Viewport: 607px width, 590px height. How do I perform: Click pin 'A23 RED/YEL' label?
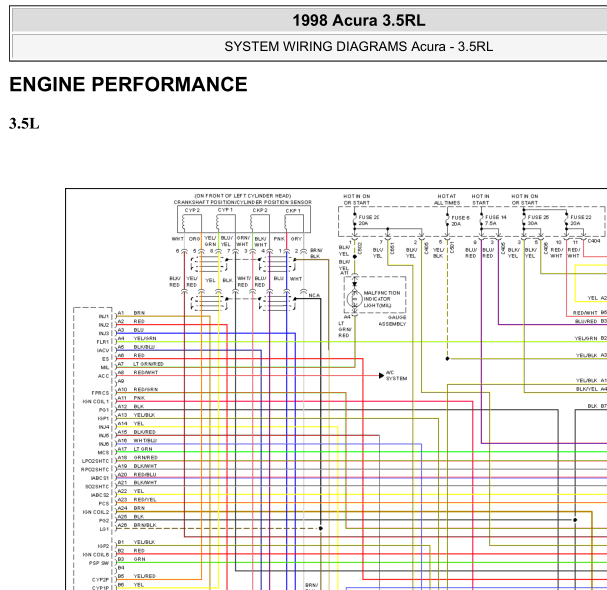point(137,500)
